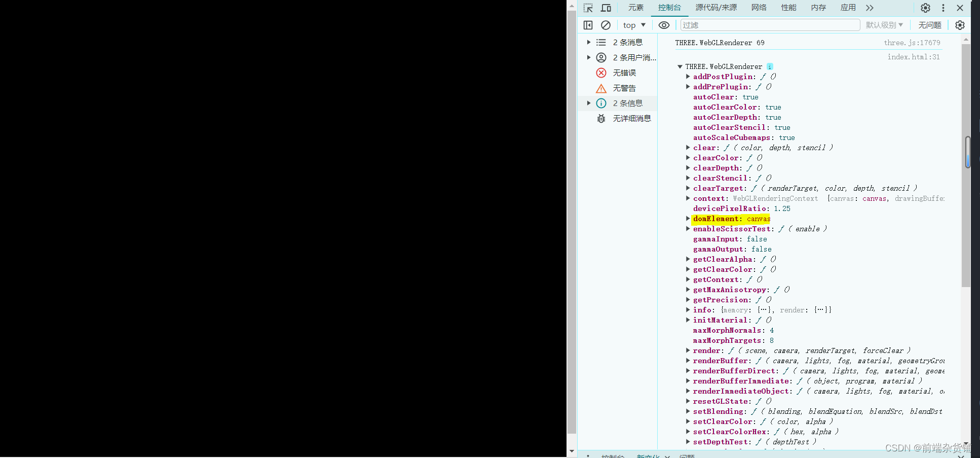
Task: Switch to the 元素 tab
Action: [x=636, y=8]
